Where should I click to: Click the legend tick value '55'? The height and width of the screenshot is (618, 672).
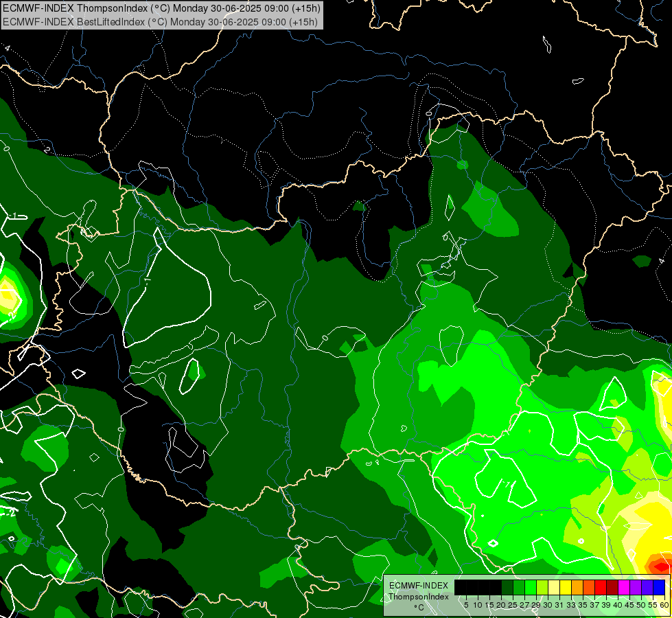coord(653,605)
